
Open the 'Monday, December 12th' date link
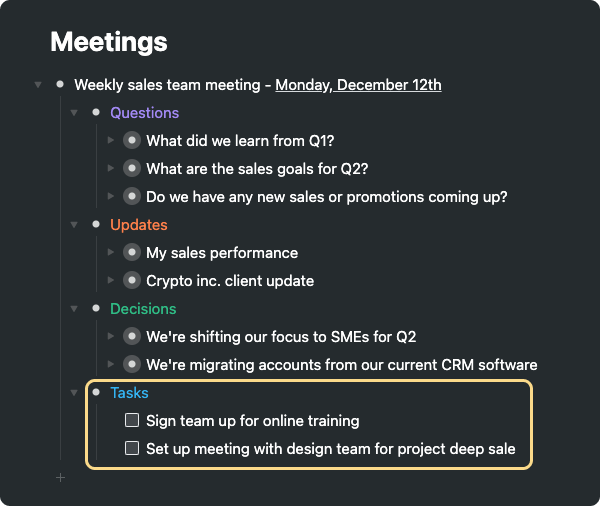pos(358,85)
